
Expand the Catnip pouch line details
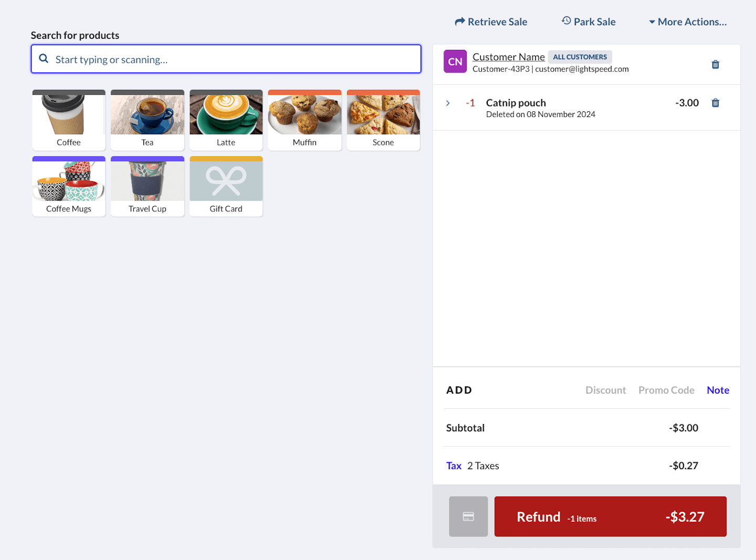(448, 103)
